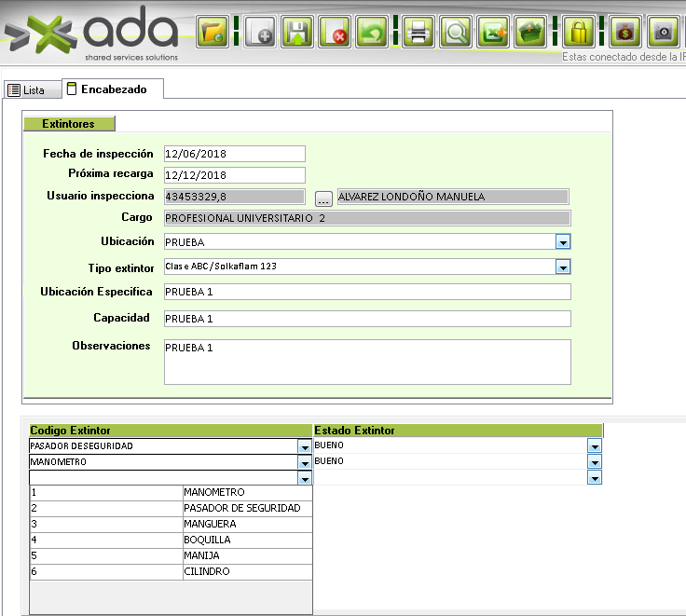Screen dimensions: 686x616
Task: Print using the printer icon
Action: tap(418, 33)
